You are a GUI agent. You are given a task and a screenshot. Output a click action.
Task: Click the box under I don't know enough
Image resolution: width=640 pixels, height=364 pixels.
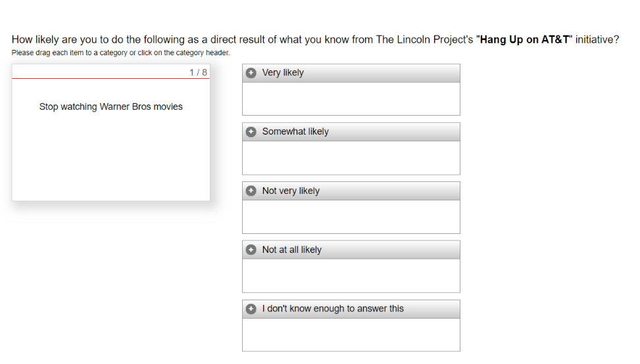(x=351, y=334)
